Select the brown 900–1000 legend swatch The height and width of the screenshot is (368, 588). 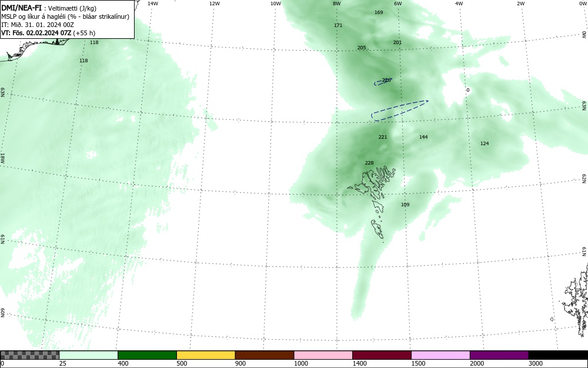tap(265, 355)
